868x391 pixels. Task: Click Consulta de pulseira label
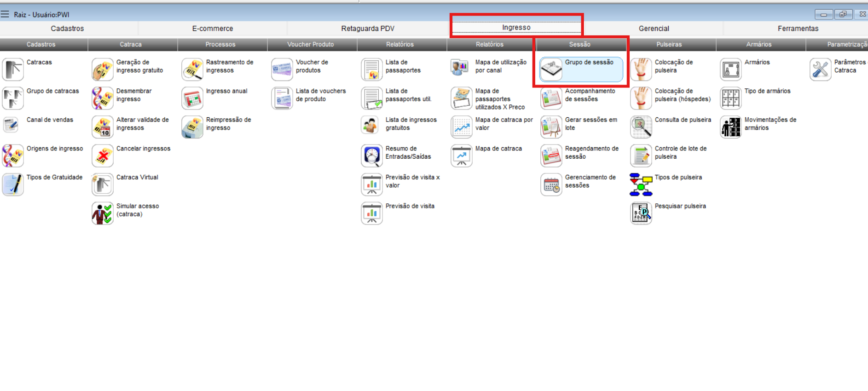click(x=683, y=120)
